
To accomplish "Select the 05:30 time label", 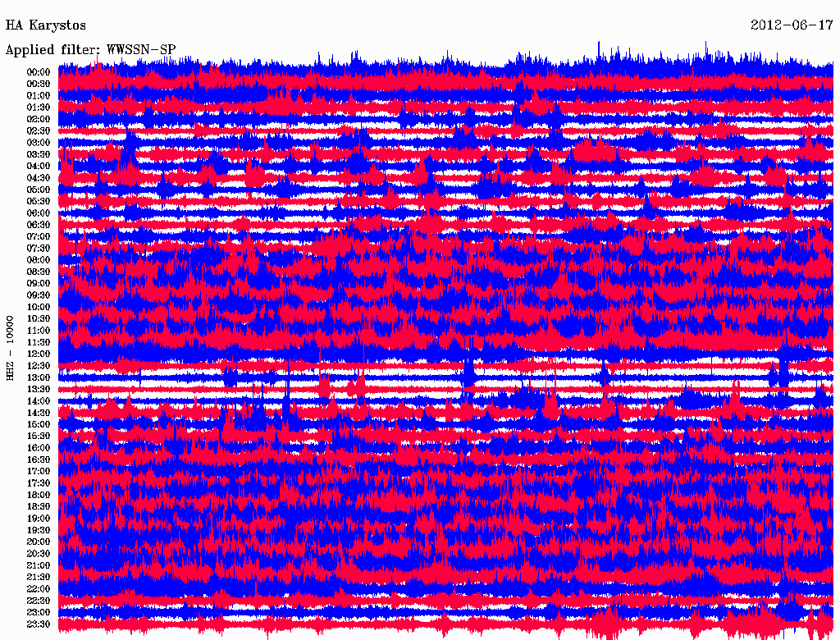I will coord(39,201).
